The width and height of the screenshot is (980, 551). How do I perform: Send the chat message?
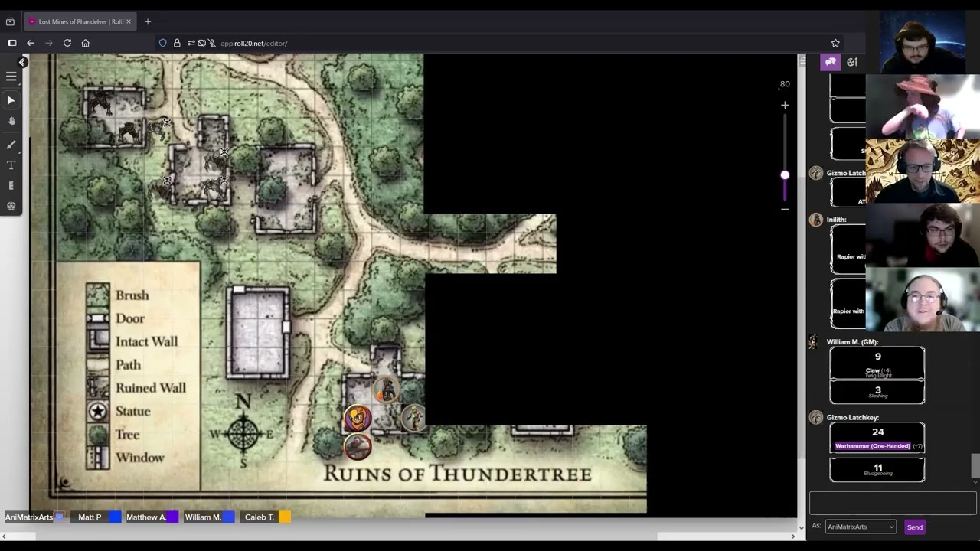coord(915,527)
